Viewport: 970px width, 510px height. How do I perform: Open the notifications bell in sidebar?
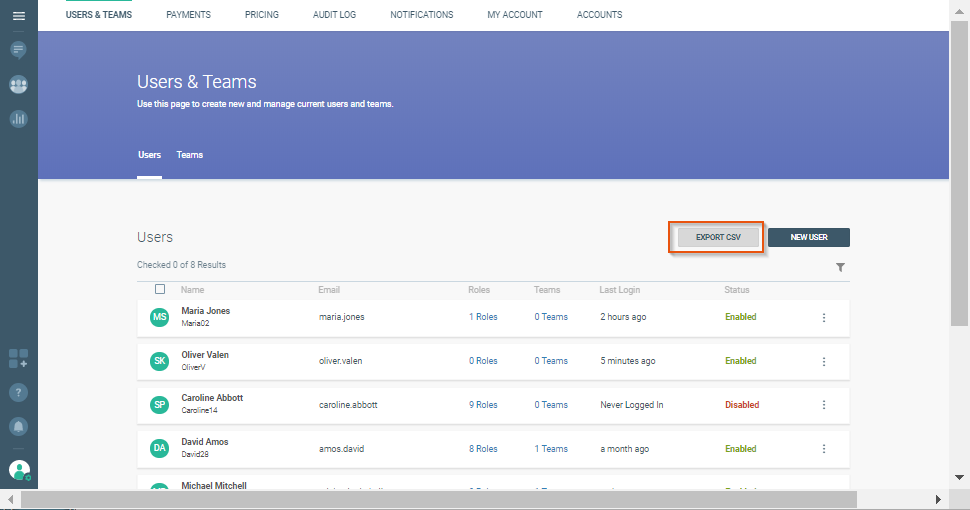pos(18,426)
